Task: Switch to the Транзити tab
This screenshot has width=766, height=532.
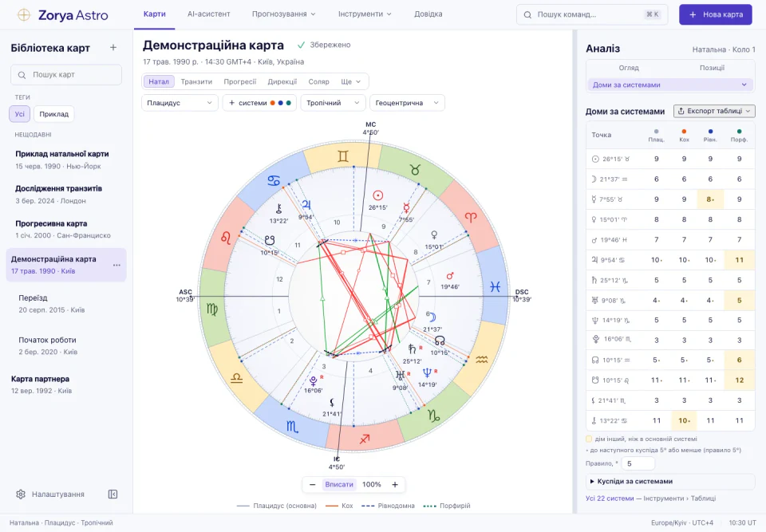Action: (196, 81)
